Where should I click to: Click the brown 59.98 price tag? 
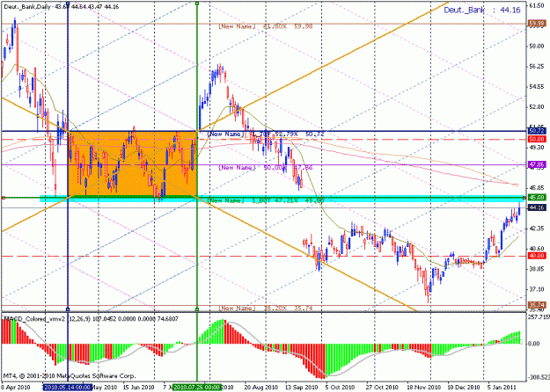(x=537, y=24)
